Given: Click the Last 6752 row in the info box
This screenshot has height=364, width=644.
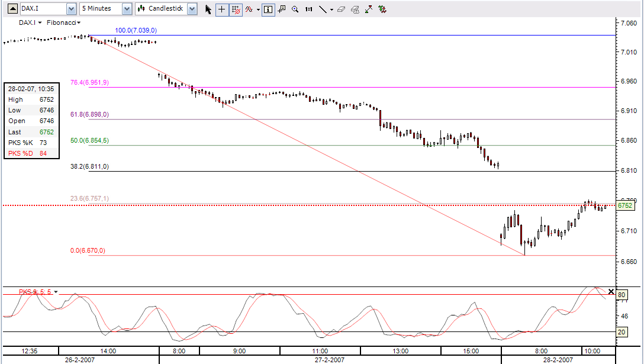Looking at the screenshot, I should coord(31,132).
